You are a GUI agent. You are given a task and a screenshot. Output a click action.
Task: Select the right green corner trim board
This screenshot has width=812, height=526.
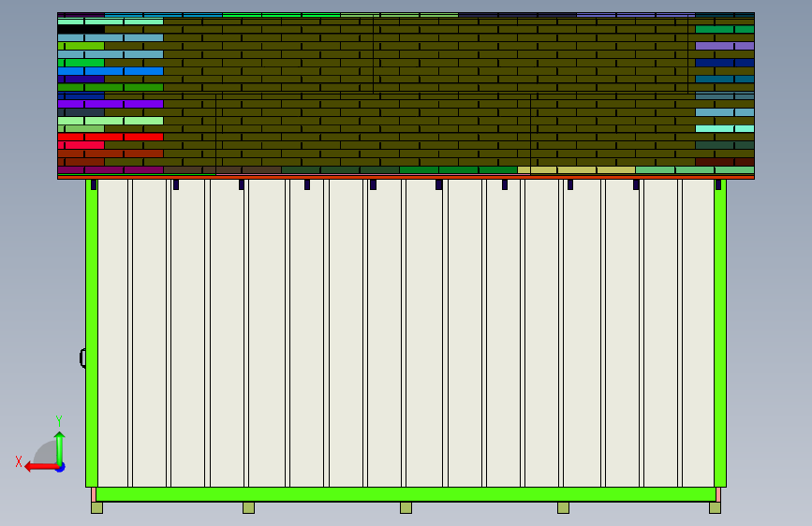[720, 333]
